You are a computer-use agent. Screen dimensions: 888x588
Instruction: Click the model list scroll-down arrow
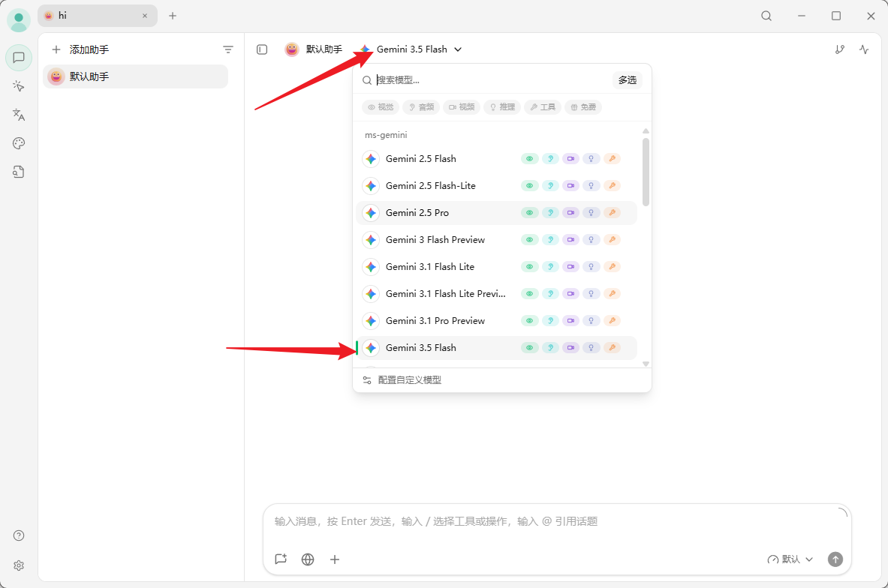pos(646,364)
